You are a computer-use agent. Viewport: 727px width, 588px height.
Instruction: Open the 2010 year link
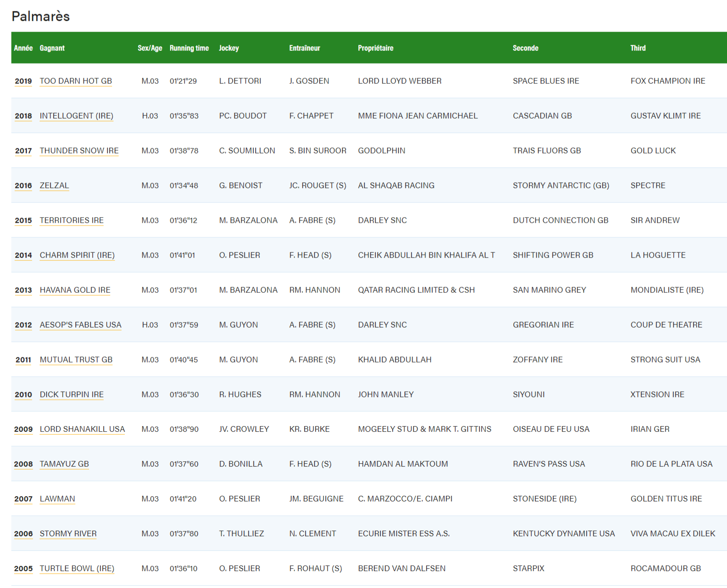click(x=23, y=395)
